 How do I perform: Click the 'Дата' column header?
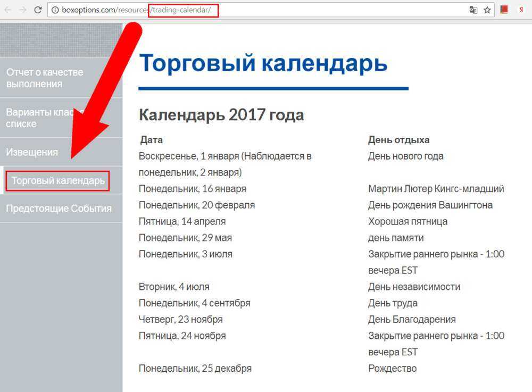tap(152, 140)
